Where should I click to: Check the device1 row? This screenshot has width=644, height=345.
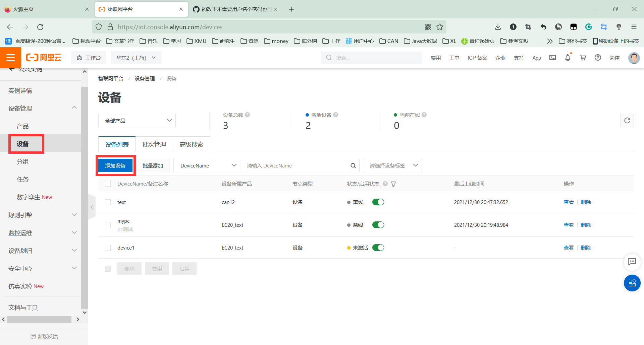pos(108,248)
